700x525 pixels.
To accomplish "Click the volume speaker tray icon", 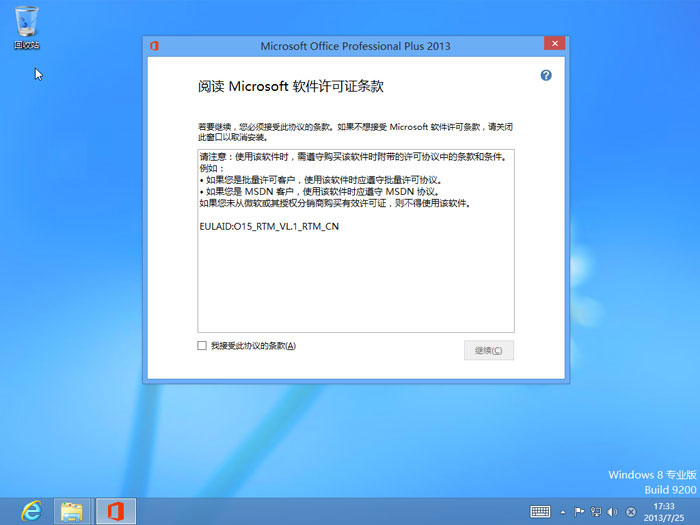I will [x=612, y=511].
